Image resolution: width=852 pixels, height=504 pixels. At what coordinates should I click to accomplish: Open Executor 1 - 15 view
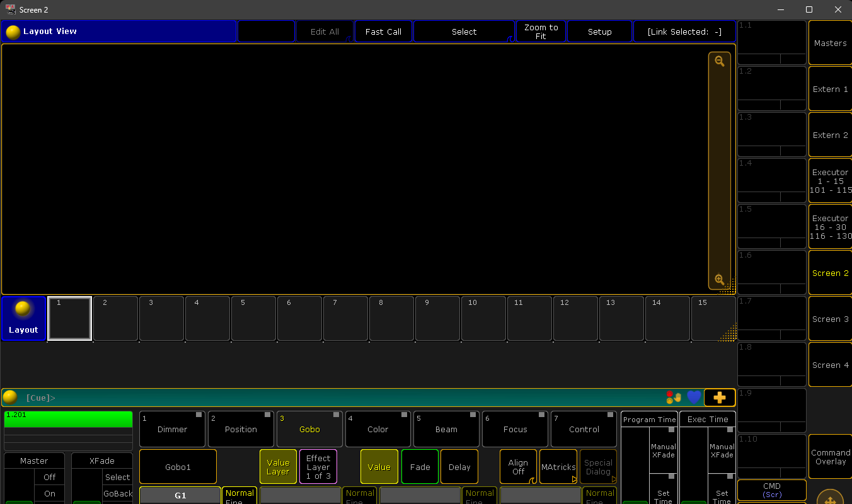click(830, 181)
